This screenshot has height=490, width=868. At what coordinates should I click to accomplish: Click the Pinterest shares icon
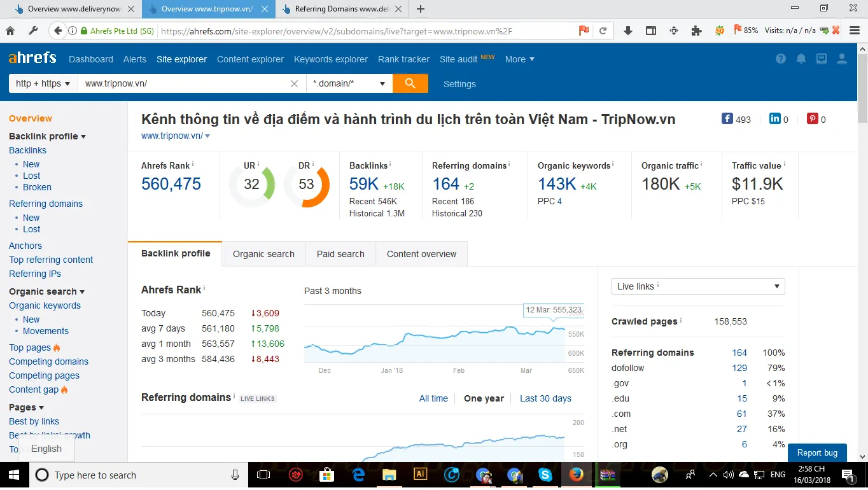point(812,119)
